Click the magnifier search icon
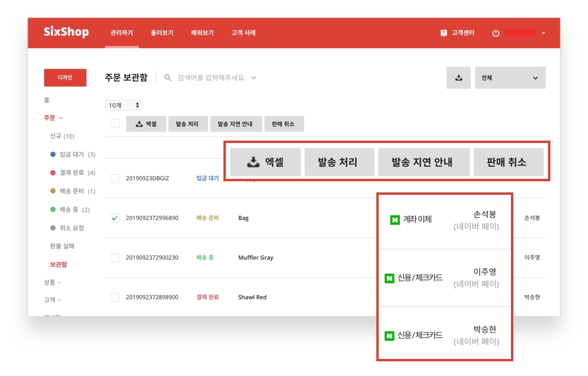This screenshot has width=588, height=376. [x=168, y=78]
